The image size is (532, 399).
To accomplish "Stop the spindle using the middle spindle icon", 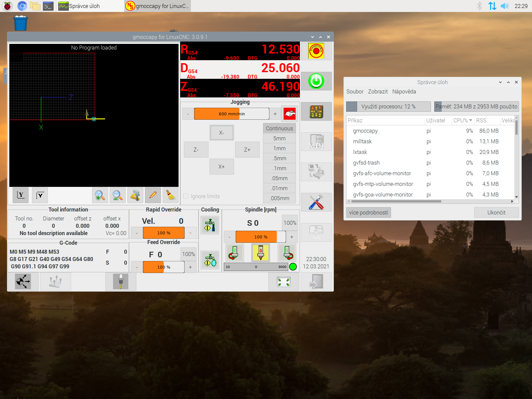I will point(261,253).
